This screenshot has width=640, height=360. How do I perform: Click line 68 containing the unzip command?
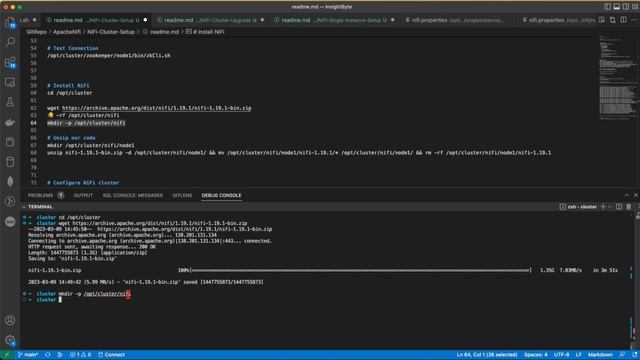coord(299,153)
